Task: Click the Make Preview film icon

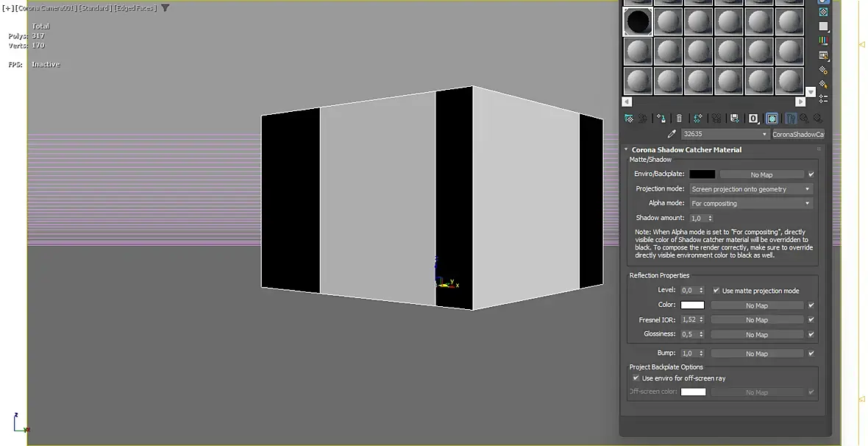Action: click(823, 55)
